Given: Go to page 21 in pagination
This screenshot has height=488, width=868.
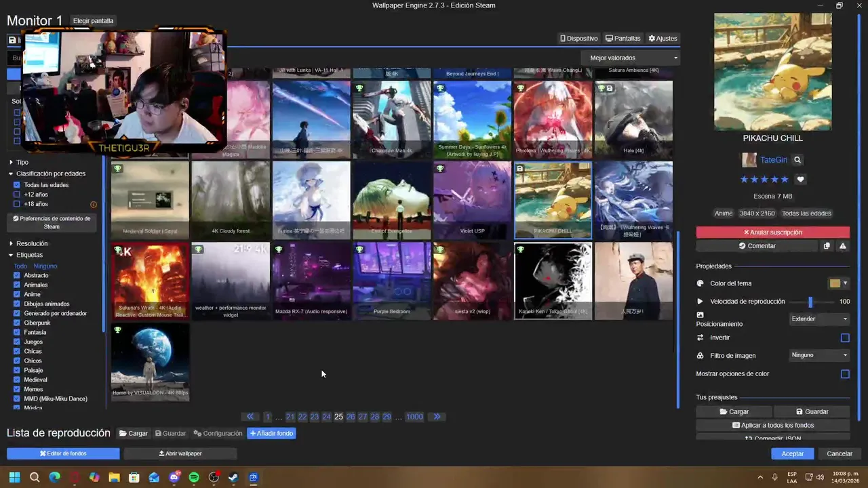Looking at the screenshot, I should [290, 417].
